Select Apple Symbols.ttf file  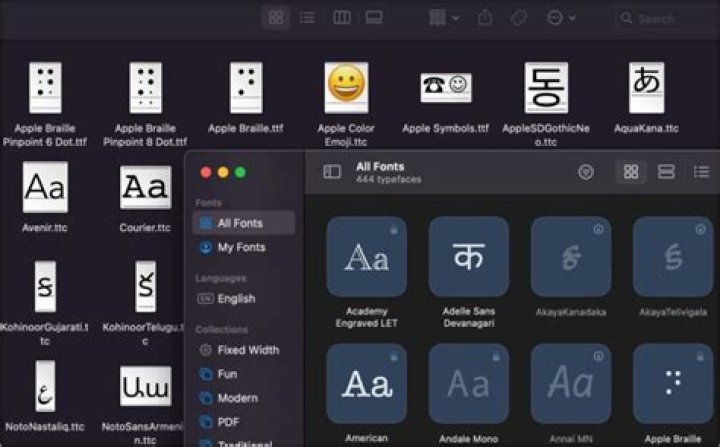pos(446,87)
